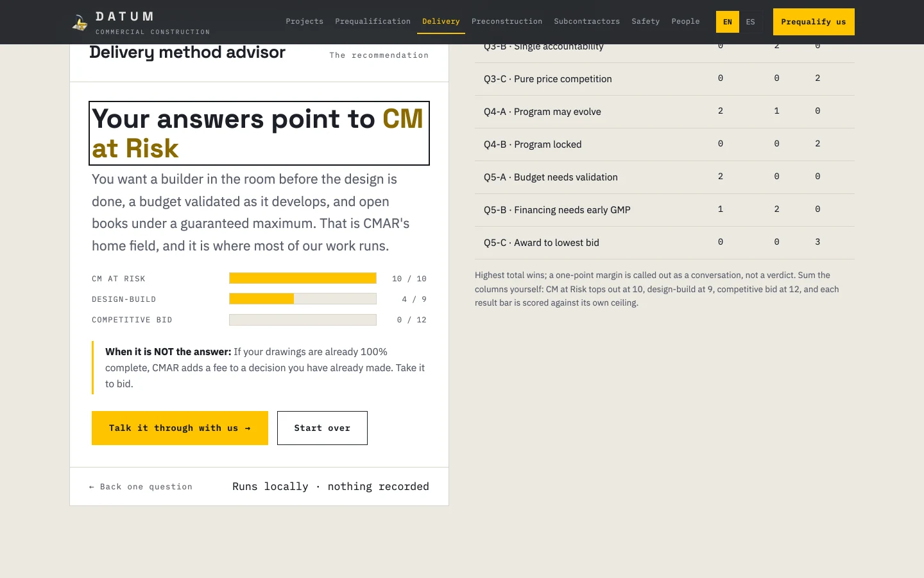This screenshot has width=924, height=578.
Task: Switch language to EN
Action: pos(728,22)
